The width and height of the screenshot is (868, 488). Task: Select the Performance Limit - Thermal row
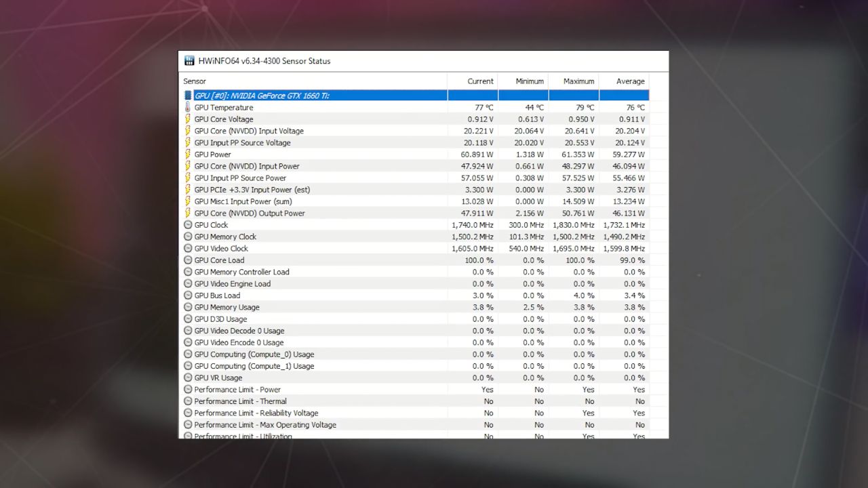tap(240, 401)
